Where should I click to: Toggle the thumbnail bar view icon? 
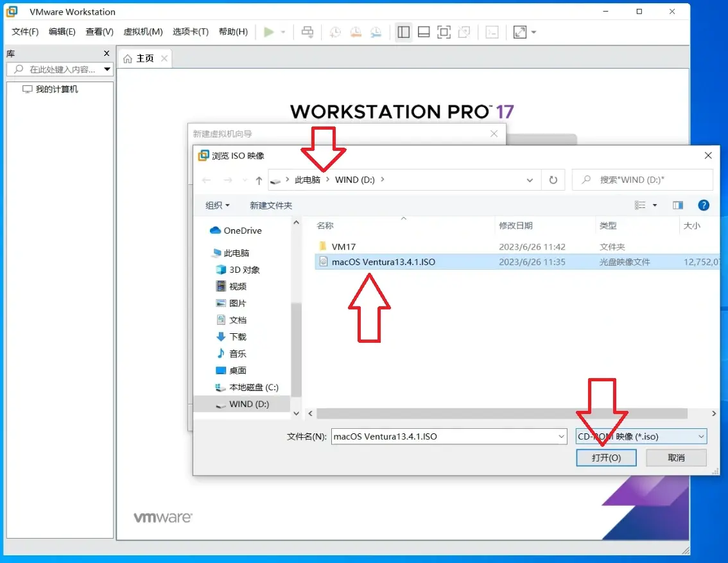pyautogui.click(x=424, y=32)
